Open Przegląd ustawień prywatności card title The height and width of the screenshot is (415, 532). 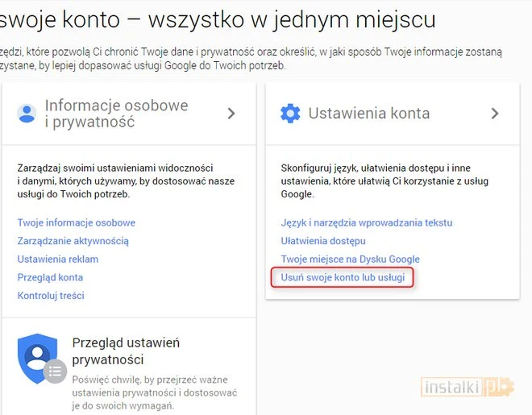tap(126, 351)
